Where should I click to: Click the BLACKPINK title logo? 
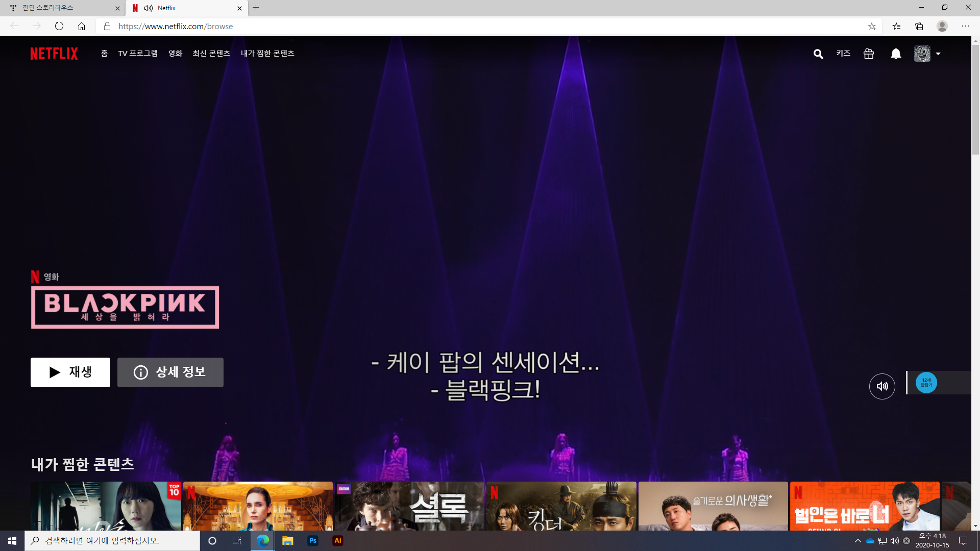coord(125,307)
